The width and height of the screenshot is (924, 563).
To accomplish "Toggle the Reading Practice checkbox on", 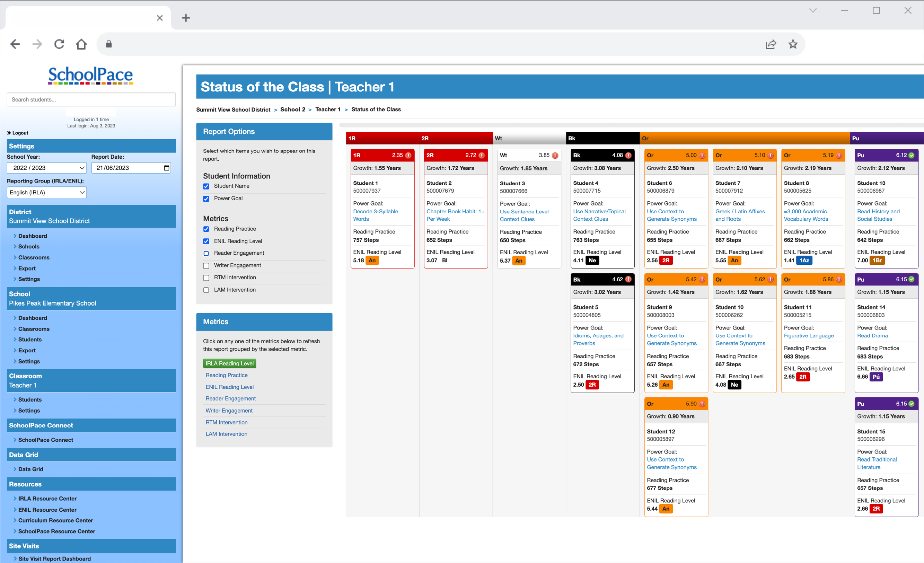I will [206, 229].
